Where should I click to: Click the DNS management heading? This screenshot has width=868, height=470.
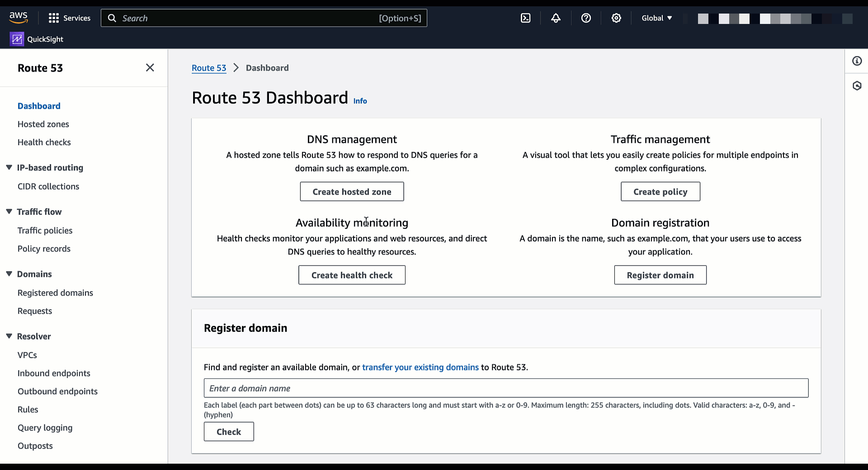352,140
